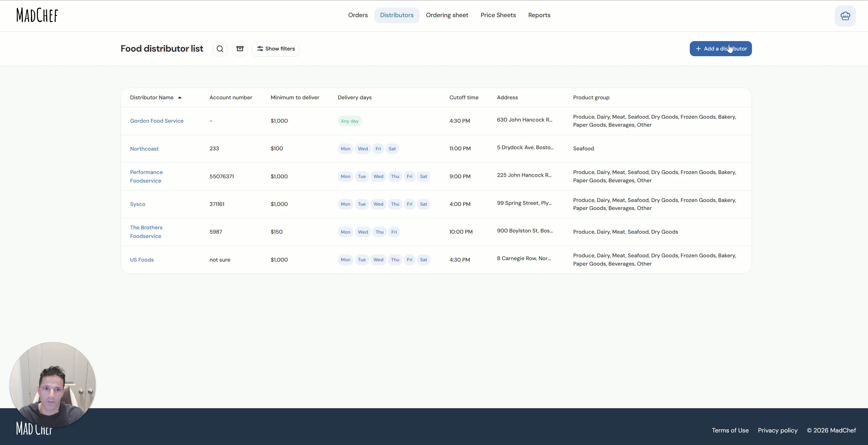Switch to Price Sheets tab
Viewport: 868px width, 445px height.
point(498,15)
